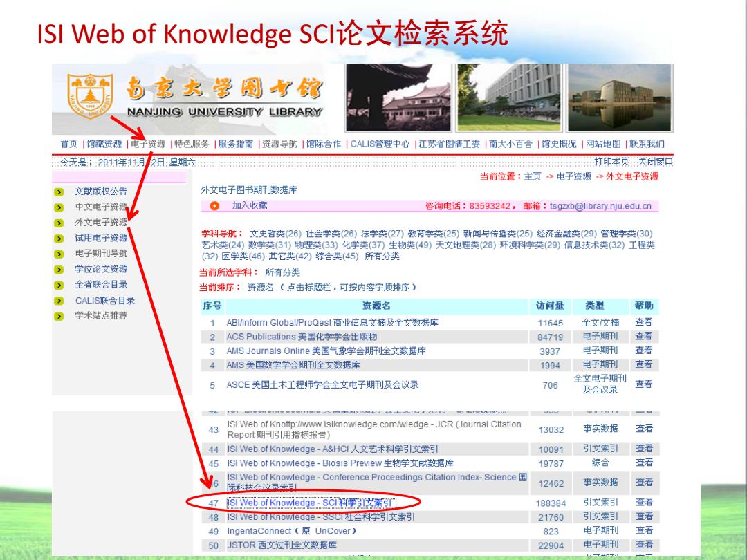747x560 pixels.
Task: Open the 联系我们 menu item
Action: coord(647,144)
